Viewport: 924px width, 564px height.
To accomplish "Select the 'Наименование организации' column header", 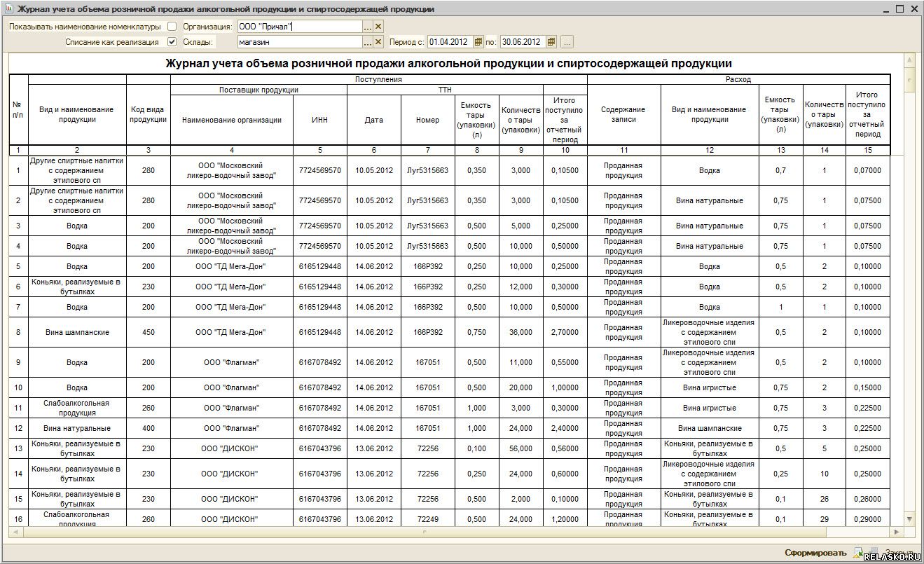I will tap(232, 120).
